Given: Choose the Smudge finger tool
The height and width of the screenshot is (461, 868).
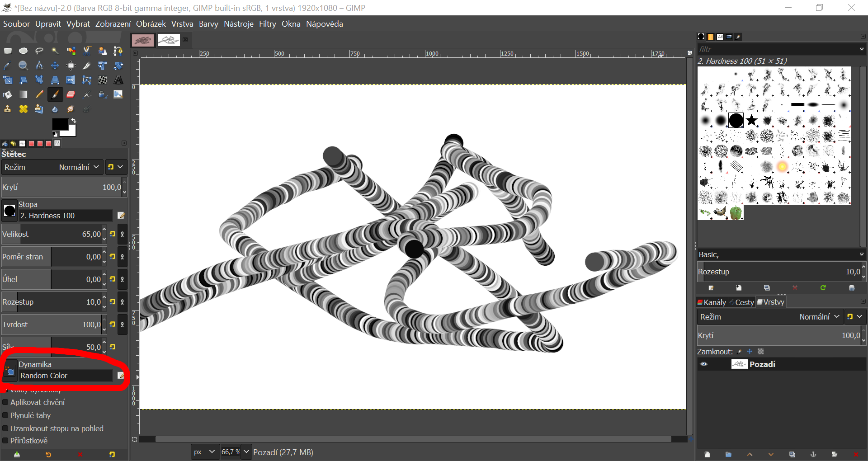Looking at the screenshot, I should coord(71,109).
